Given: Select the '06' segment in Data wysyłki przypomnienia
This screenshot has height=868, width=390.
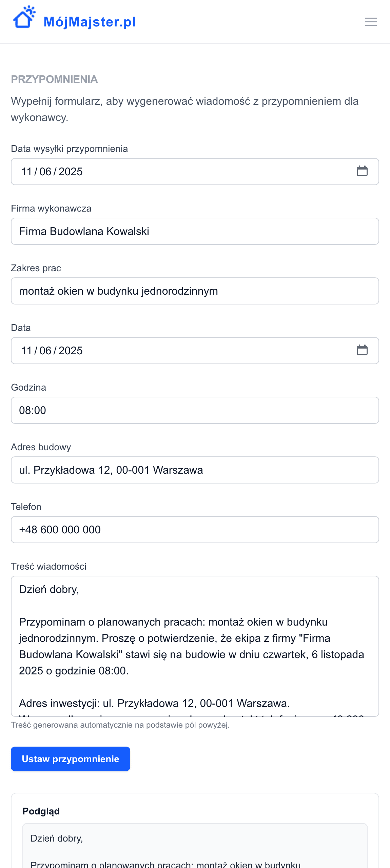Looking at the screenshot, I should click(45, 172).
